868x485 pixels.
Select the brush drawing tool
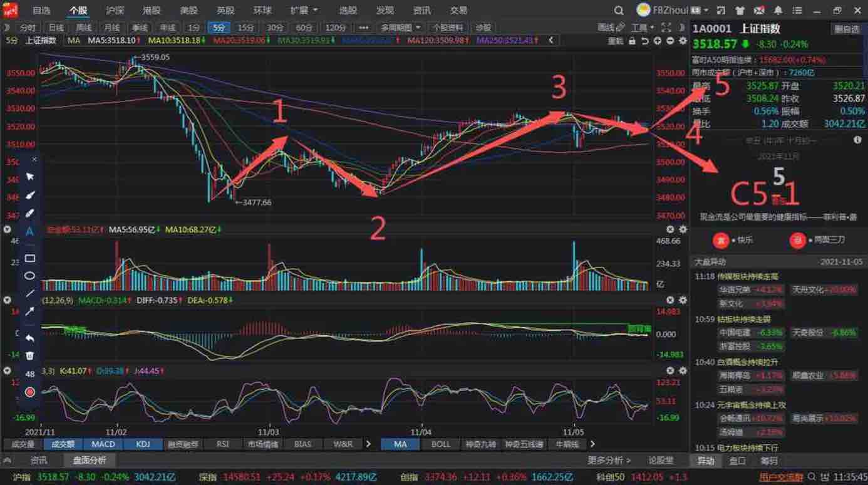(x=29, y=196)
